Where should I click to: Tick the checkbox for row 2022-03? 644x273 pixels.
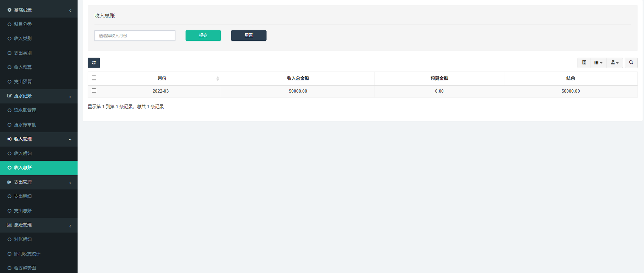(94, 90)
